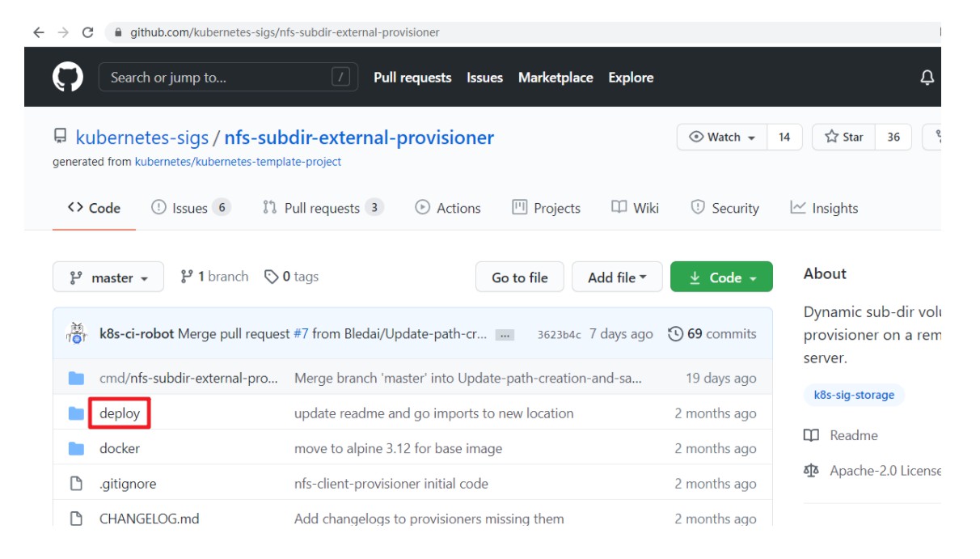980x559 pixels.
Task: Reload the page with refresh icon
Action: pyautogui.click(x=87, y=32)
